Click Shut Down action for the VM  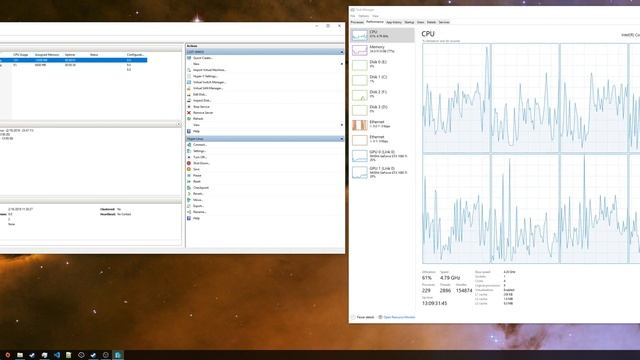tap(201, 163)
